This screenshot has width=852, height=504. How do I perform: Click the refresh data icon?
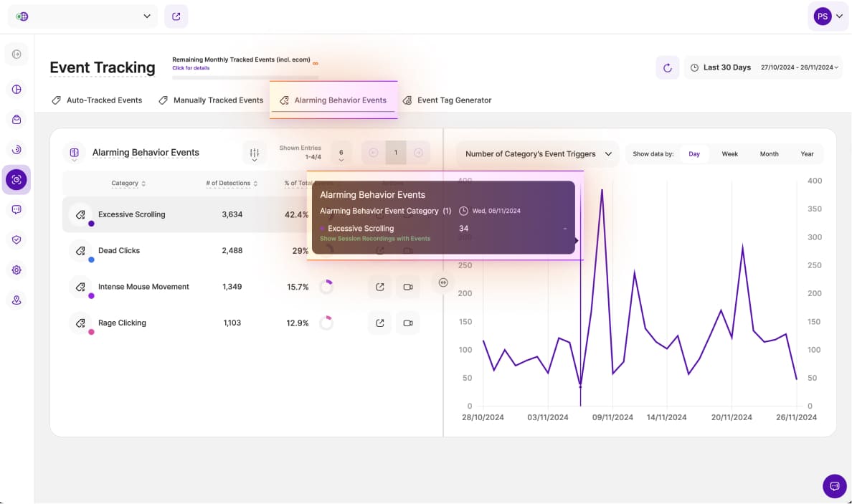pos(667,67)
